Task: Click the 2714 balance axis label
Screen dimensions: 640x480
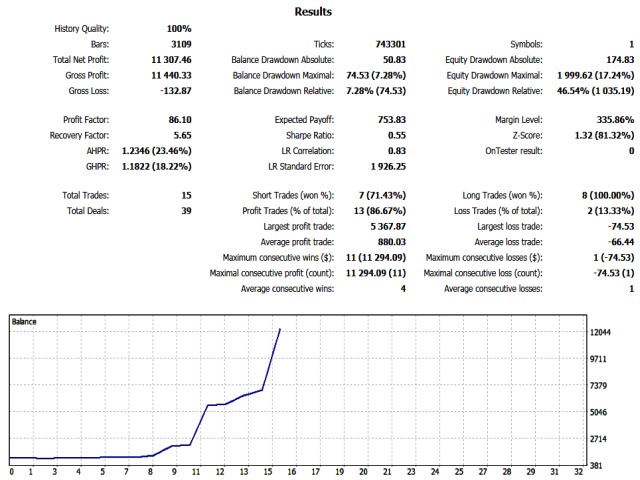Action: (598, 439)
